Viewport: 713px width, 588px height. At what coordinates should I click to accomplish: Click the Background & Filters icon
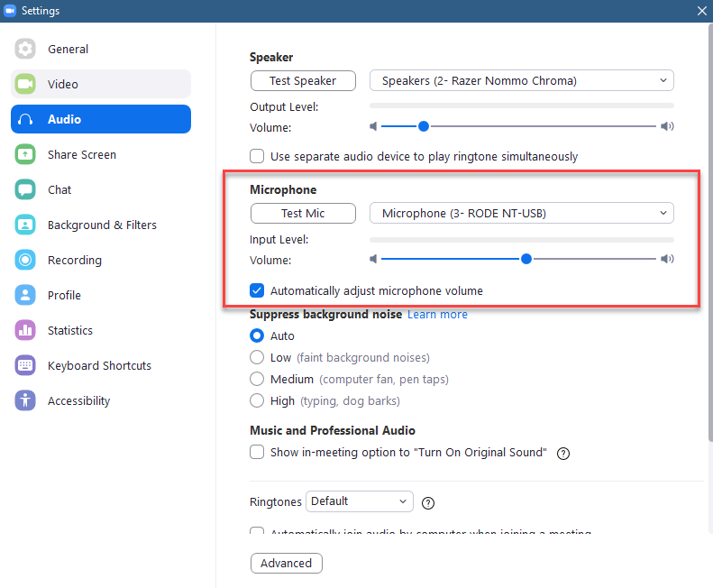25,225
